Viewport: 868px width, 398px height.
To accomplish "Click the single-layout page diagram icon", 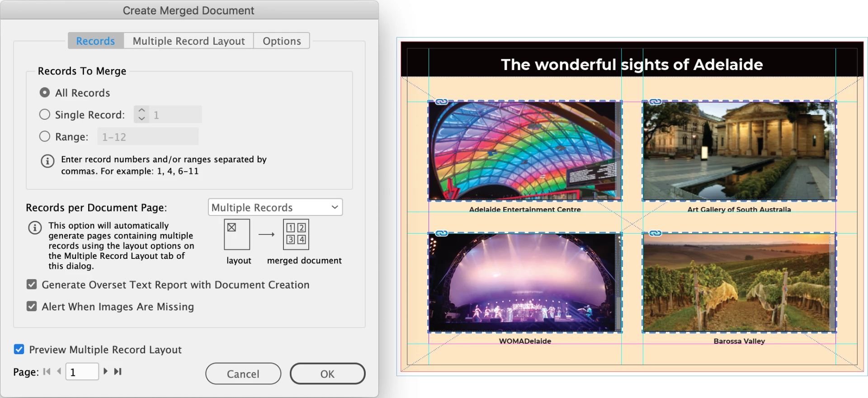I will [x=237, y=234].
